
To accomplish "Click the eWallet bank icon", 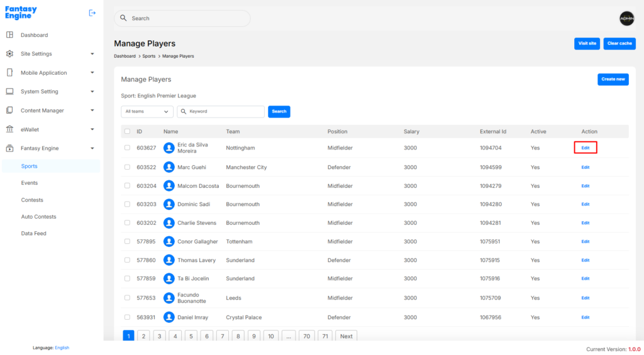I will tap(9, 129).
